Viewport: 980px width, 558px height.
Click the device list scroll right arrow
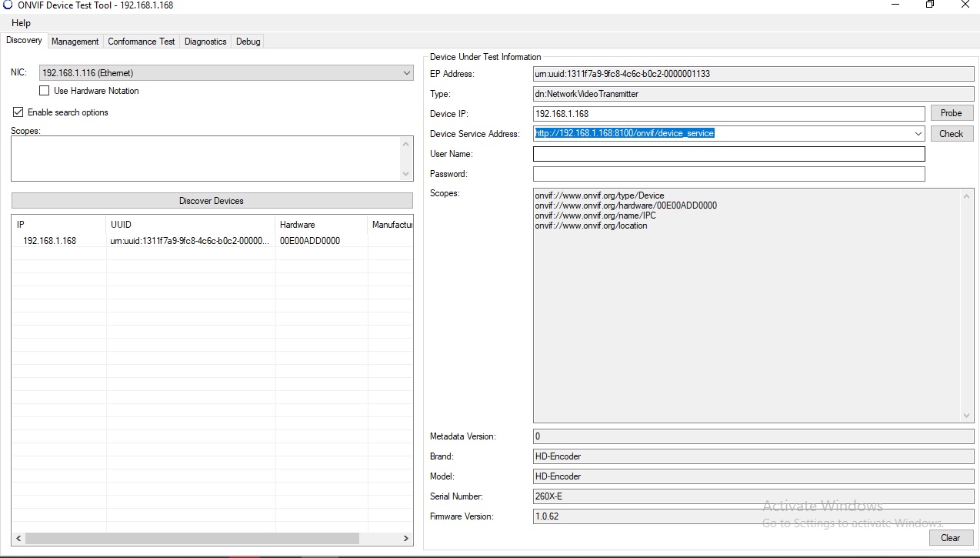(407, 539)
